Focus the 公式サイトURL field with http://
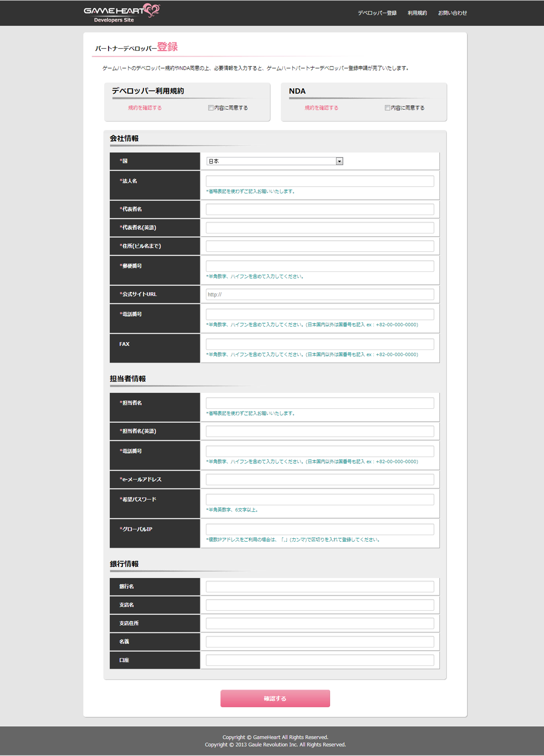This screenshot has height=756, width=544. pos(320,294)
